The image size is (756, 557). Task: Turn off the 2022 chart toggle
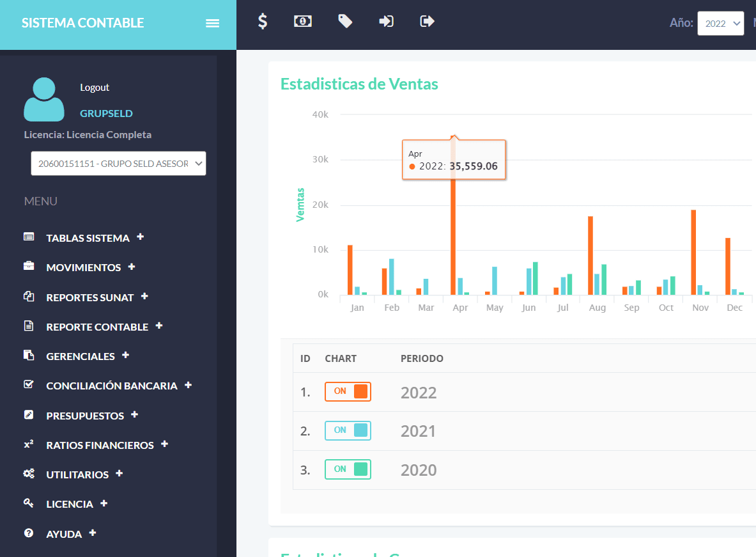[x=348, y=391]
